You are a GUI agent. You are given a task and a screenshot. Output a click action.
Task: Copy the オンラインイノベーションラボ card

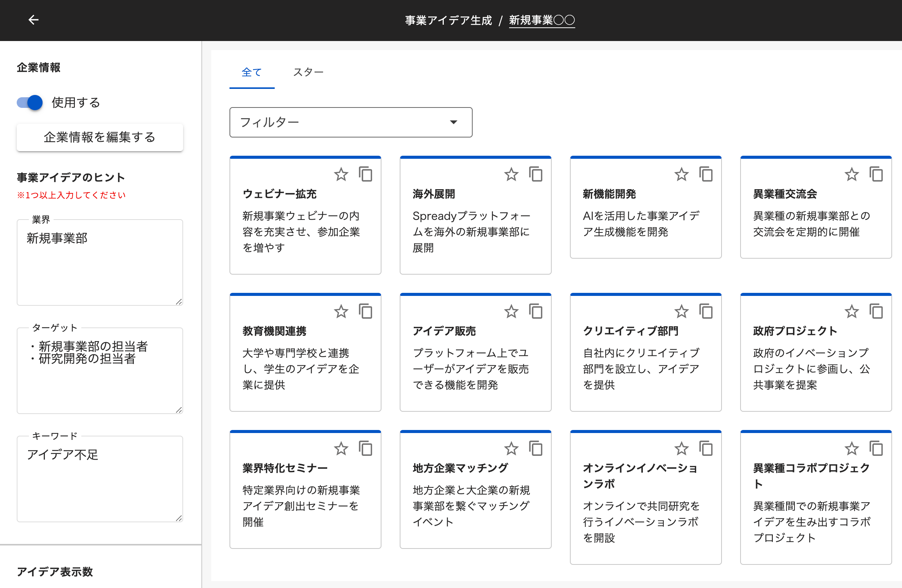(706, 449)
